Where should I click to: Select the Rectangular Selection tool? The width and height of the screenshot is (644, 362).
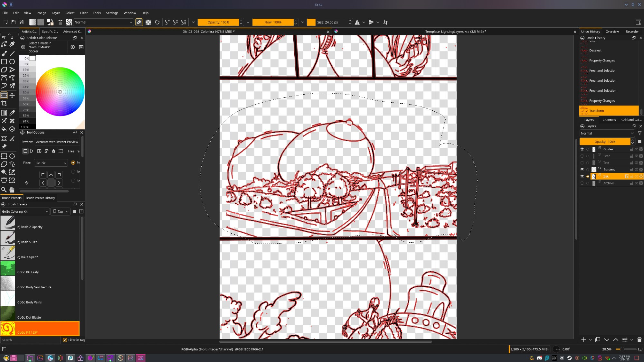[x=4, y=156]
